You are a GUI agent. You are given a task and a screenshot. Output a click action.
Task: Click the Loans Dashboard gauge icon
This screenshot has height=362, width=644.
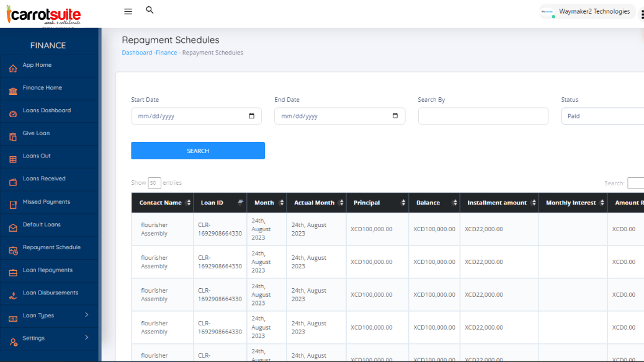(x=13, y=114)
